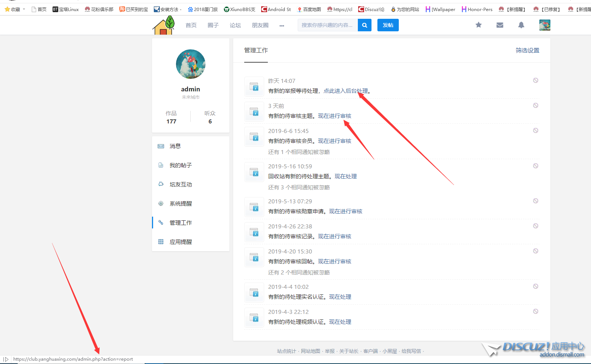Viewport: 591px width, 364px height.
Task: Click the magnifier search button
Action: click(364, 25)
